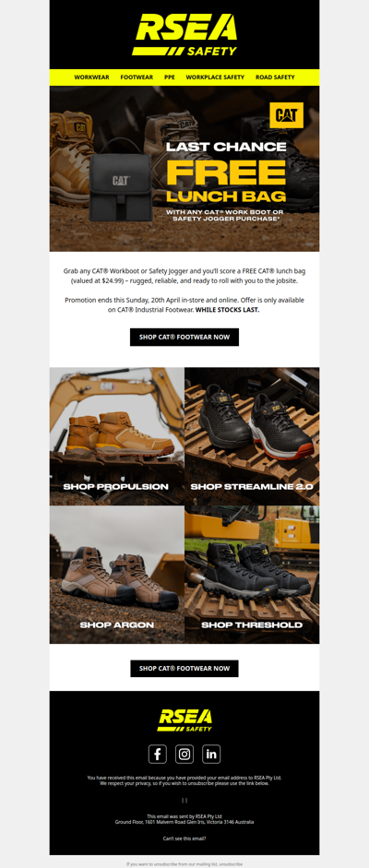Open the Shop Propulsion boot tile

point(117,436)
